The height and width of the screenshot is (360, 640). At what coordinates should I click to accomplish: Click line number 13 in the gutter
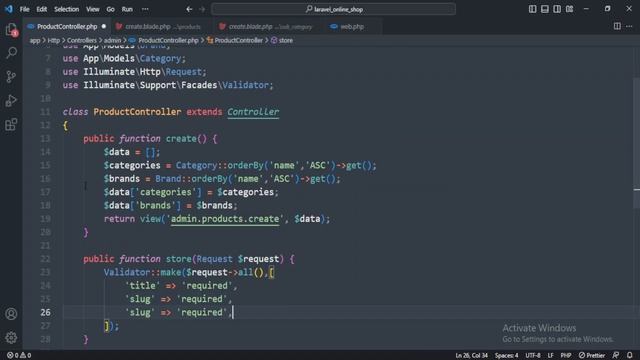45,138
